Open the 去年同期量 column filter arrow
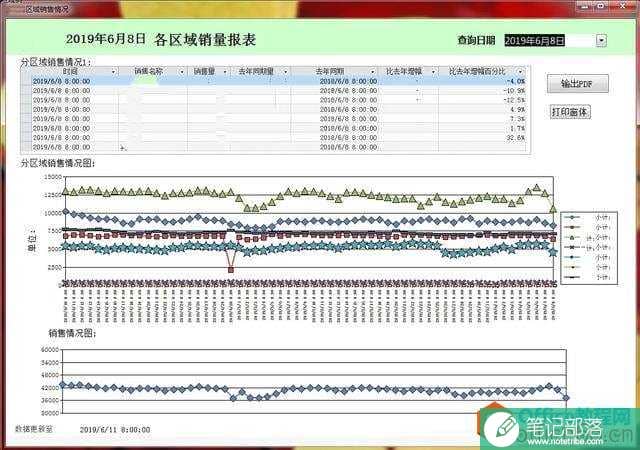This screenshot has width=640, height=450. click(285, 71)
